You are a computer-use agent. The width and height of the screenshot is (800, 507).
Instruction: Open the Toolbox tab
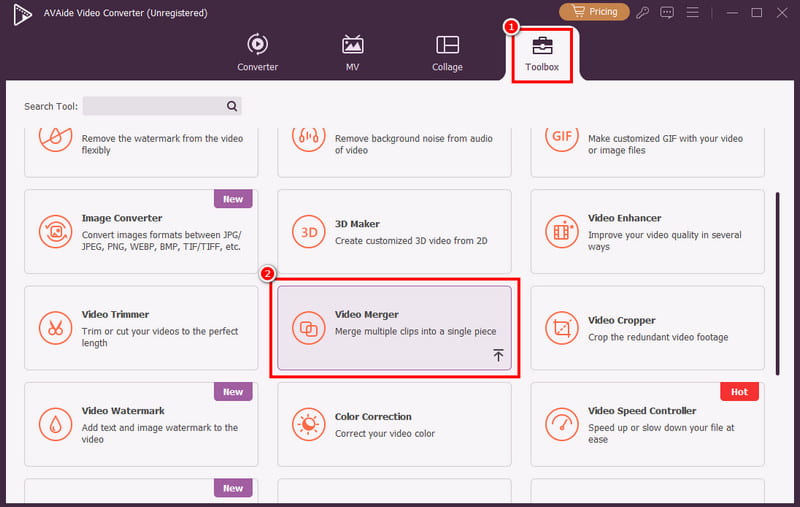click(542, 54)
